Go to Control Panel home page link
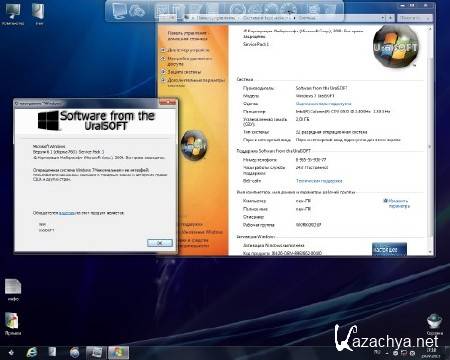This screenshot has height=360, width=450. (187, 36)
